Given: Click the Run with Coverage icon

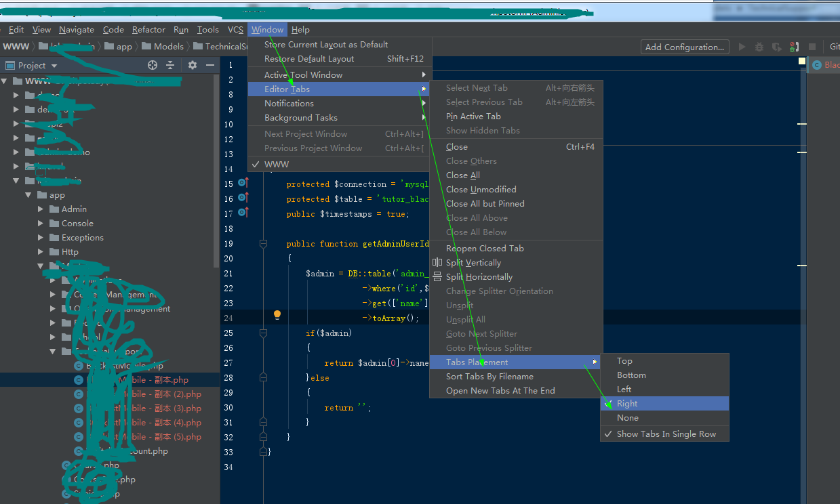Looking at the screenshot, I should coord(777,47).
